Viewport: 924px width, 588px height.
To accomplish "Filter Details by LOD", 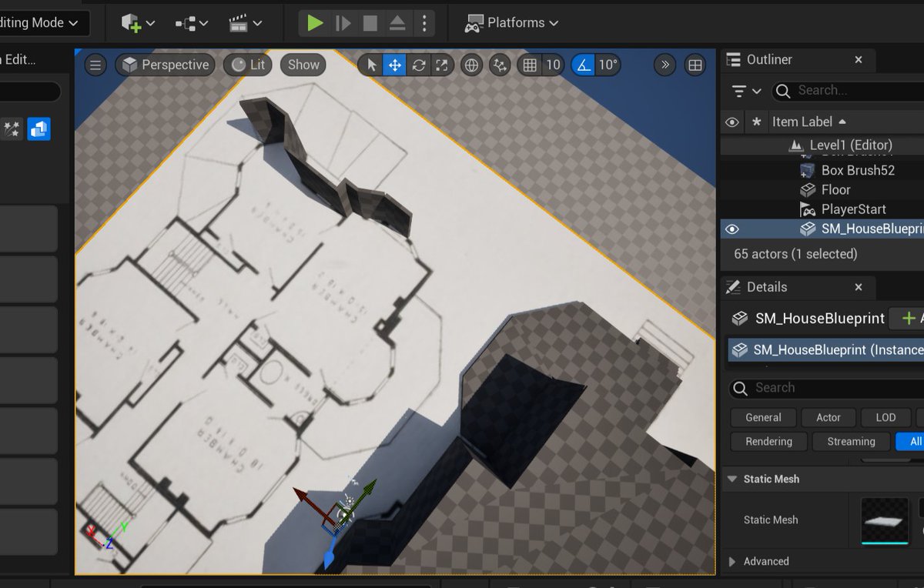I will pyautogui.click(x=885, y=417).
